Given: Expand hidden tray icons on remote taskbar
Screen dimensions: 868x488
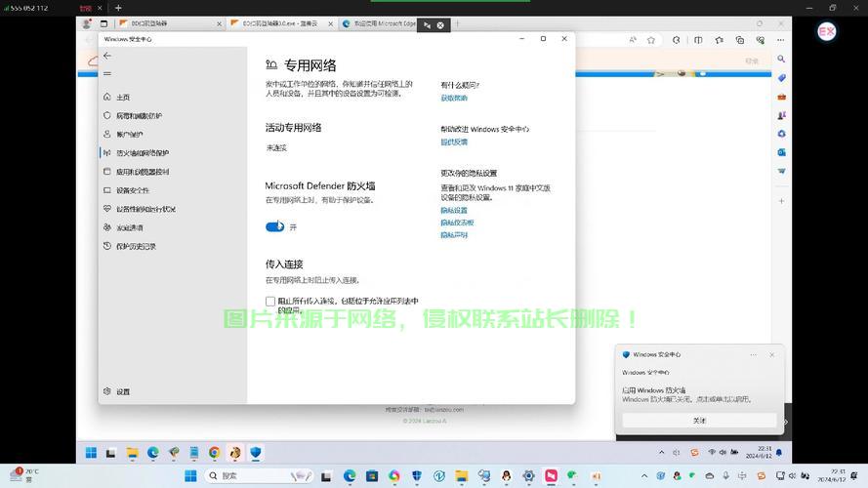Looking at the screenshot, I should 662,452.
